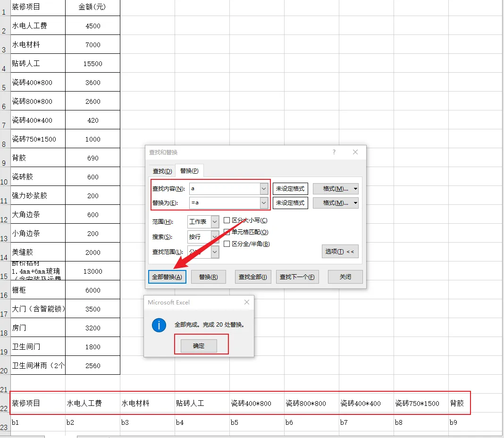Close the 查找和替换 dialog via X

[355, 152]
